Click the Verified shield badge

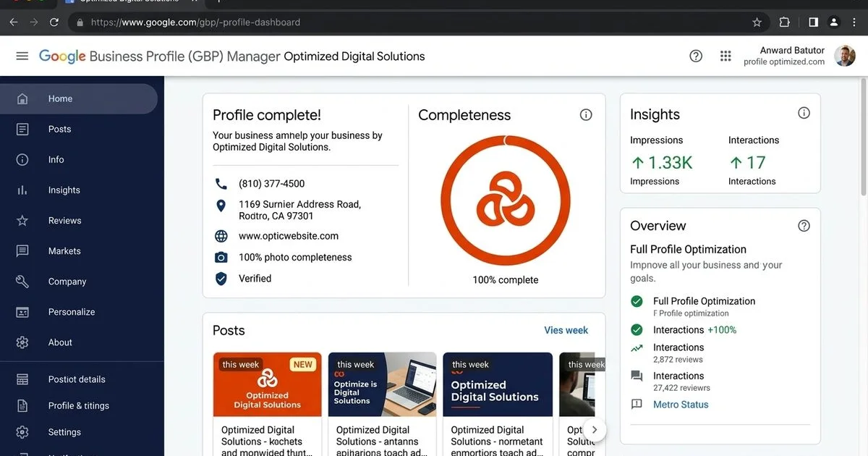pyautogui.click(x=221, y=279)
